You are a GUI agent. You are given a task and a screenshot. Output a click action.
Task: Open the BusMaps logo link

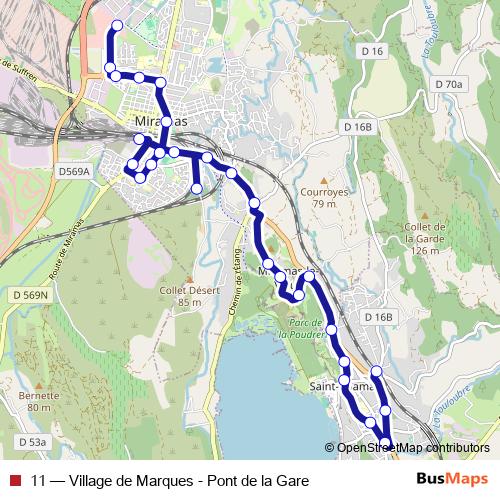pos(452,479)
